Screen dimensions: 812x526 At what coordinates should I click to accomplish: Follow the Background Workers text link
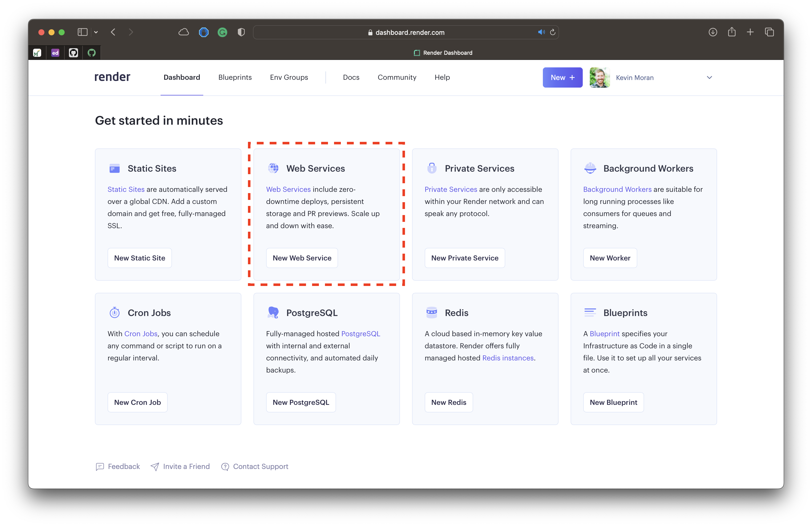pos(617,189)
